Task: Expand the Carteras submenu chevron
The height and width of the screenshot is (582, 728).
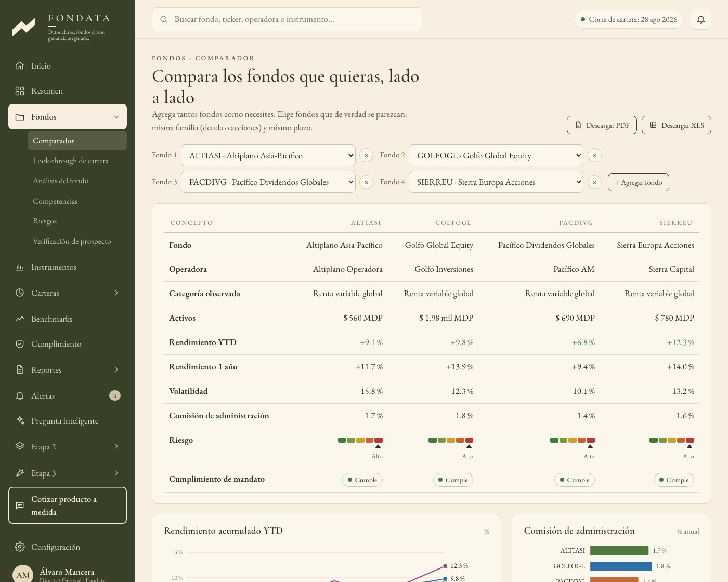Action: click(116, 293)
